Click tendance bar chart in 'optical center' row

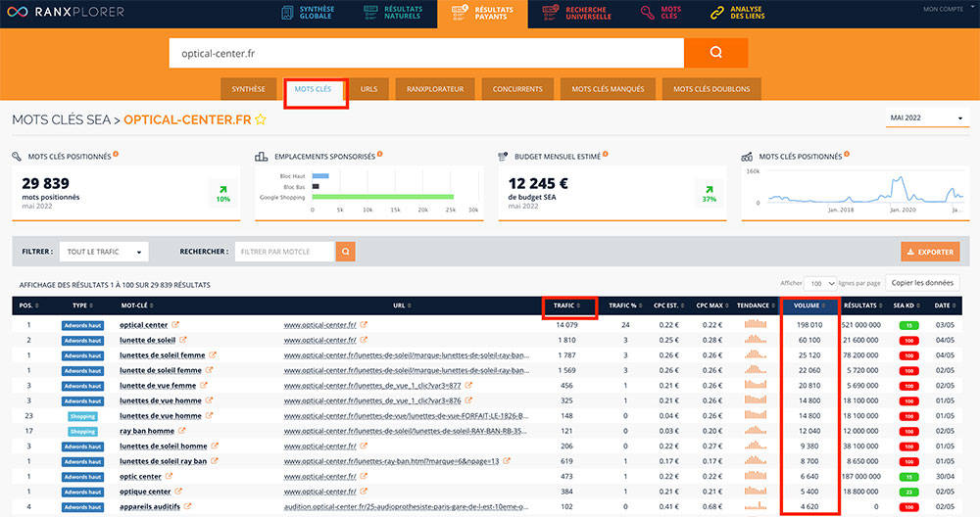pyautogui.click(x=755, y=324)
